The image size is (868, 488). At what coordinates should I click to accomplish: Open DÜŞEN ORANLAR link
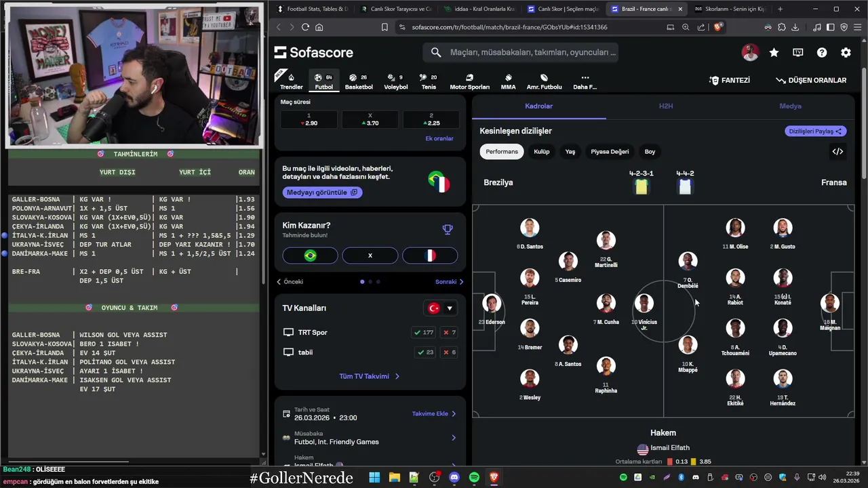tap(811, 80)
